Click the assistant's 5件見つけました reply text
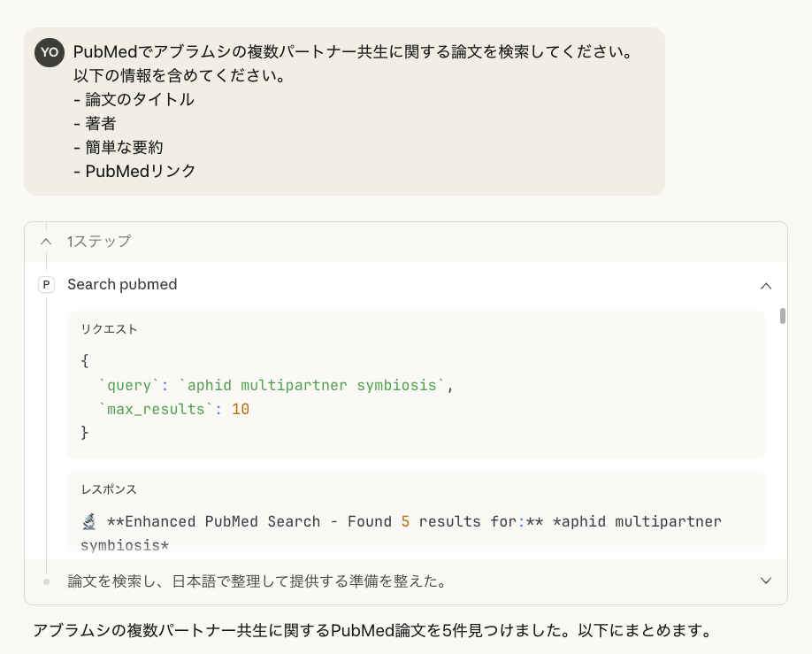Screen dimensions: 812x654 372,631
